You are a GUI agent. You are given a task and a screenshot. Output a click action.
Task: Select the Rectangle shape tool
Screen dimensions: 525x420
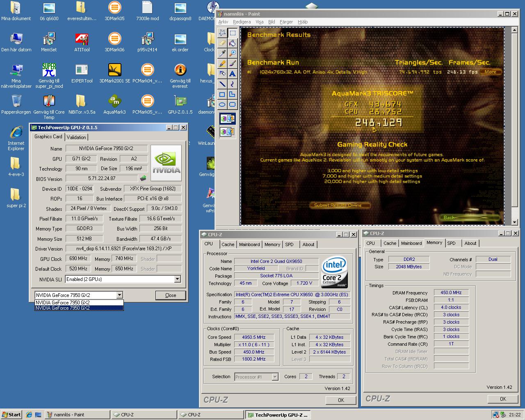click(222, 94)
